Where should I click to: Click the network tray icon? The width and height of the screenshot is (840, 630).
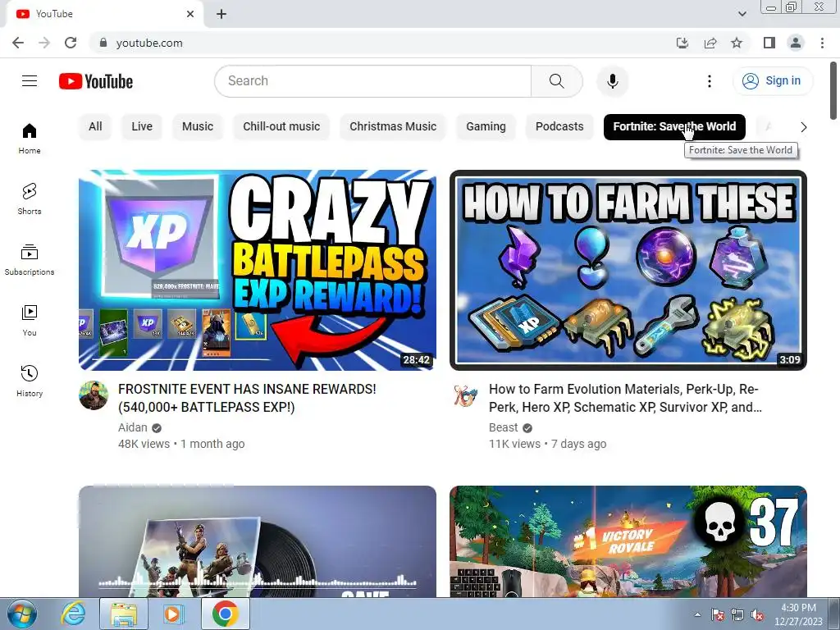[737, 615]
